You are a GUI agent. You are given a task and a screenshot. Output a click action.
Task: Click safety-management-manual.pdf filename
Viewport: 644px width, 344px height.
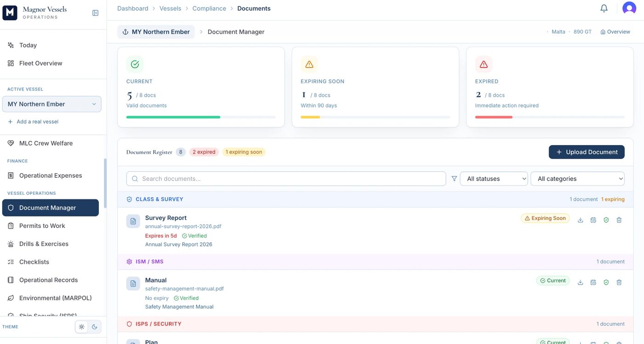pos(184,289)
